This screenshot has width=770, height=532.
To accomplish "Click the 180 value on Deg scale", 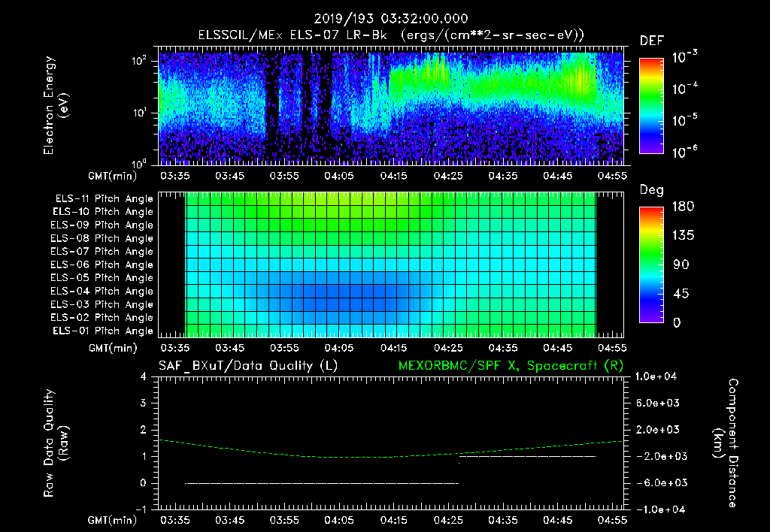I will 683,207.
